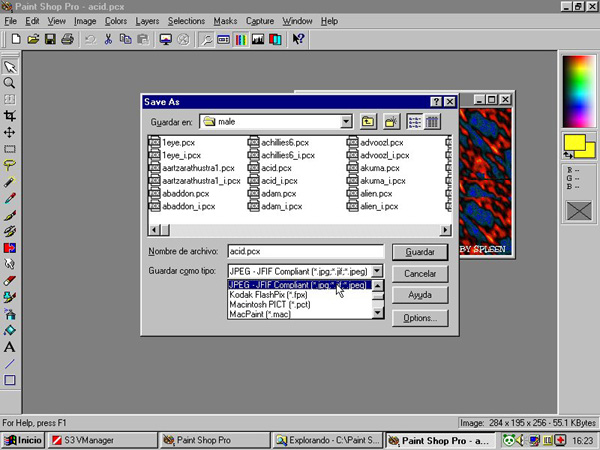Select the Magic Wand tool
Image resolution: width=600 pixels, height=450 pixels.
tap(10, 182)
